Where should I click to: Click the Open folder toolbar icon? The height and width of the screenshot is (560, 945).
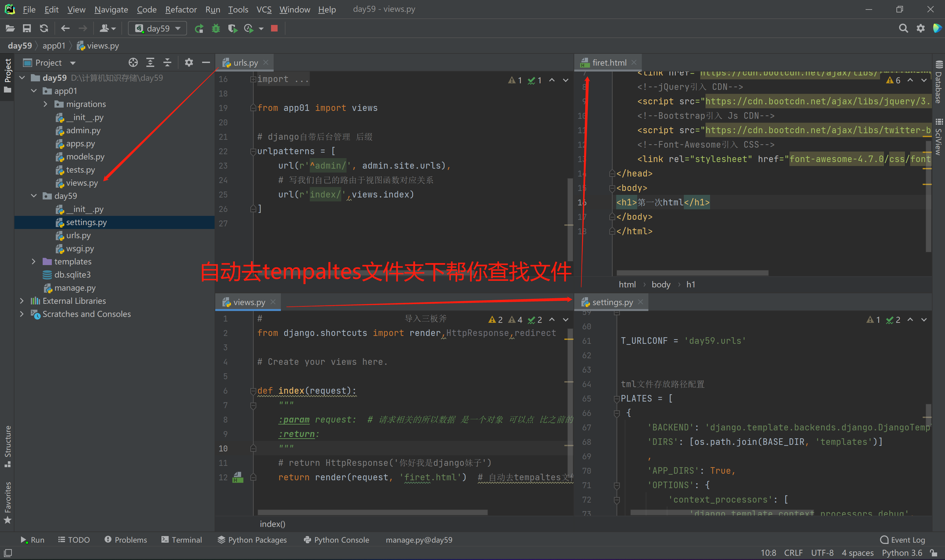tap(10, 28)
